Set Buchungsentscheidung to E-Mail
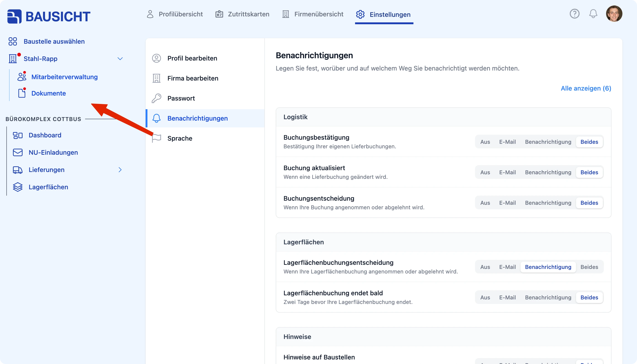This screenshot has width=637, height=364. (508, 203)
